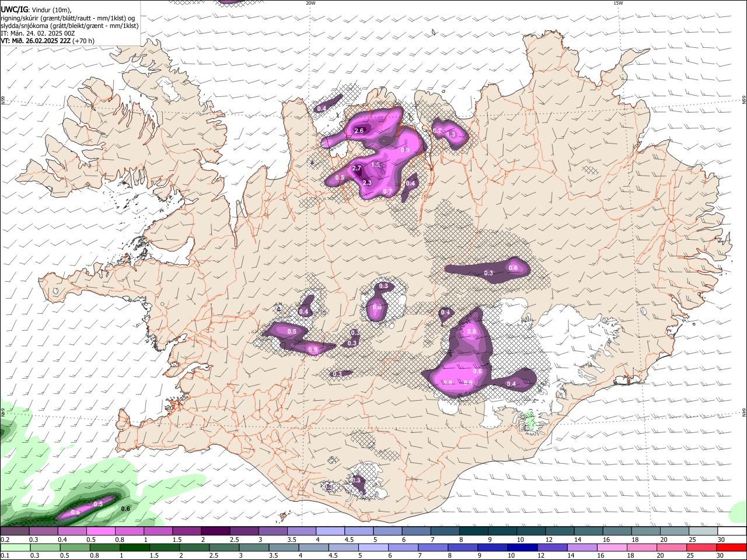Select the pale green 0.1–0.3 rain legend swatch
747x560 pixels.
pos(15,548)
